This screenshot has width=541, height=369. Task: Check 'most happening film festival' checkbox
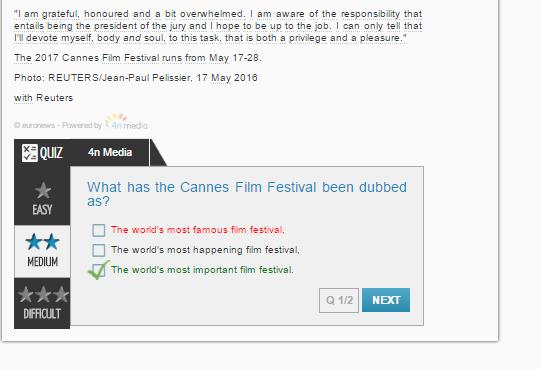coord(99,250)
